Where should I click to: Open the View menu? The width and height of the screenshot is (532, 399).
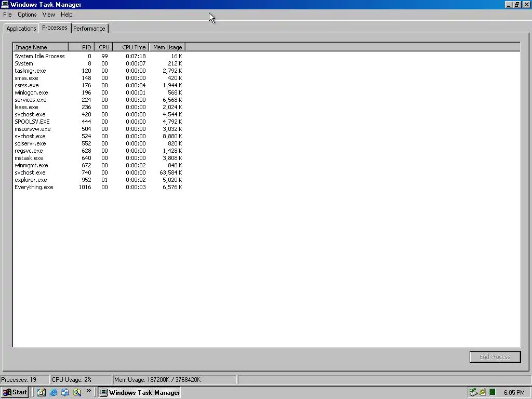[48, 15]
